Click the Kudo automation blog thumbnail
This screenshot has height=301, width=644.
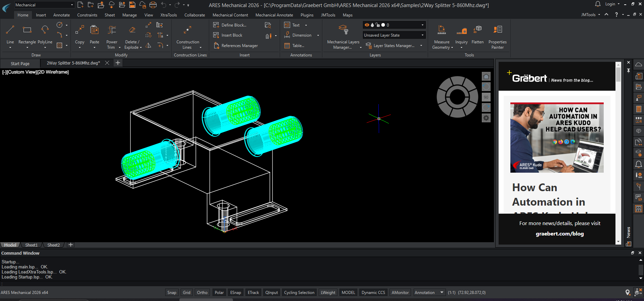click(x=557, y=138)
